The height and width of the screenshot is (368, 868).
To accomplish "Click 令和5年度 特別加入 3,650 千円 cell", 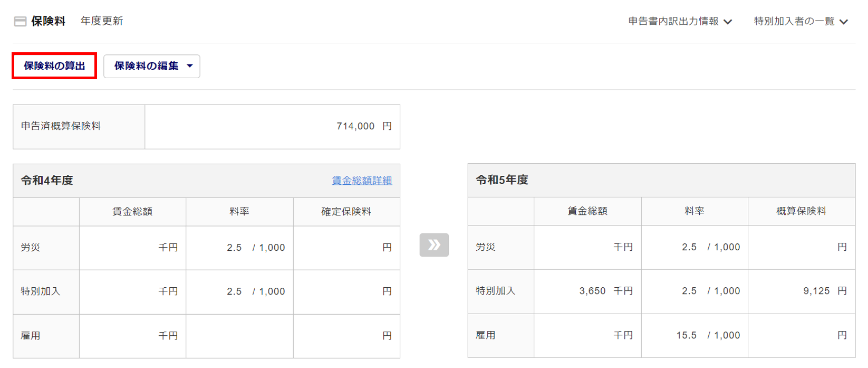I will pos(587,291).
